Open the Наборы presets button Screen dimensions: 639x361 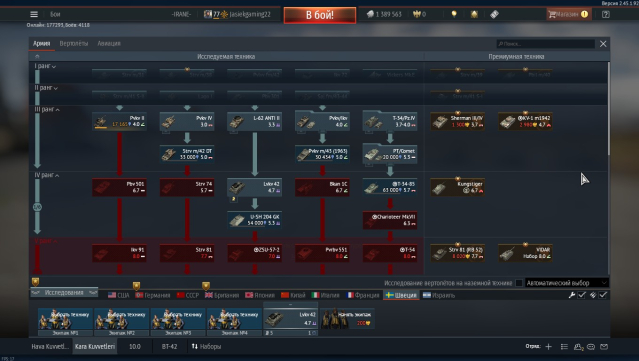point(206,346)
